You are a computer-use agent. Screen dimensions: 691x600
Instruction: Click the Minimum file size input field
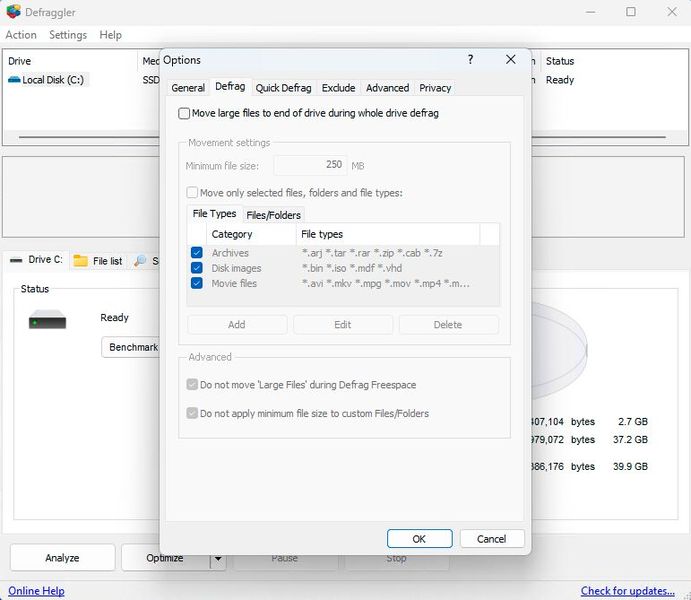click(311, 165)
